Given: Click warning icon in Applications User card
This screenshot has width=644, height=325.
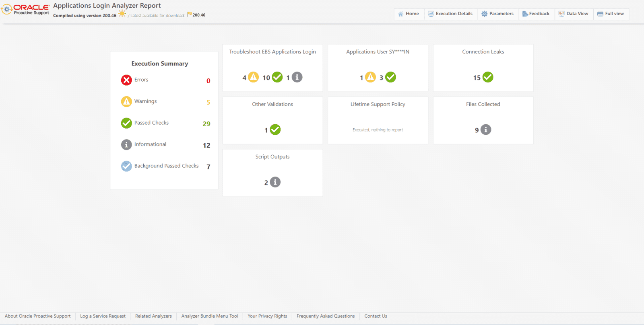Looking at the screenshot, I should tap(370, 77).
